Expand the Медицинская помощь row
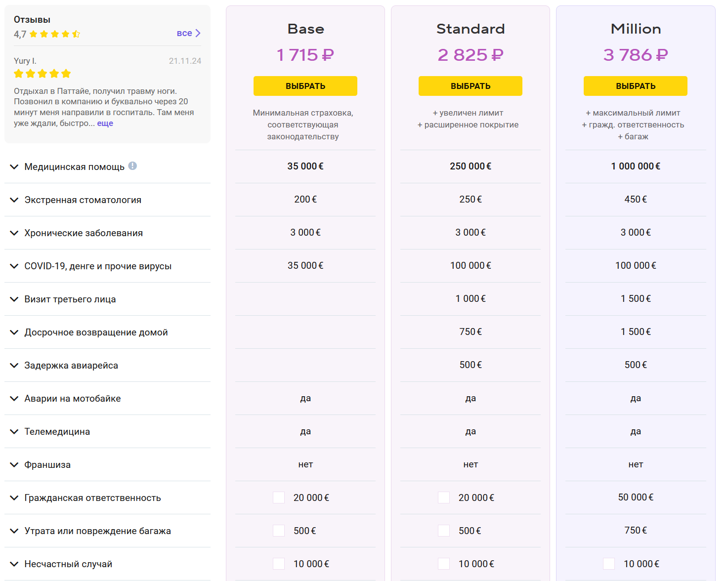The height and width of the screenshot is (581, 728). 14,167
